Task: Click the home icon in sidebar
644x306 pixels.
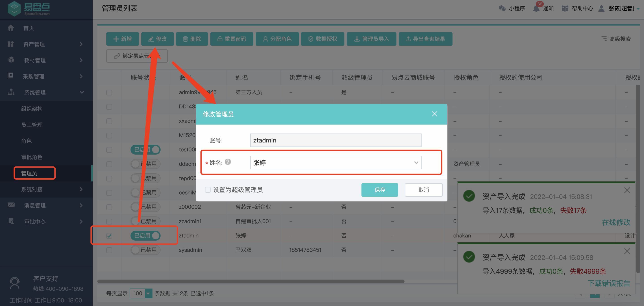Action: click(x=11, y=28)
